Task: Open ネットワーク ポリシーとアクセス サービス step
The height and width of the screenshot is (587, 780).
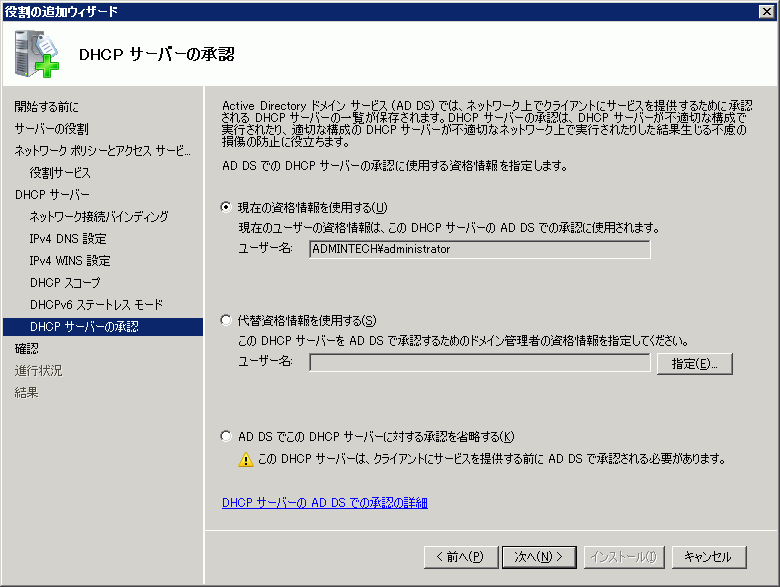Action: coord(102,150)
